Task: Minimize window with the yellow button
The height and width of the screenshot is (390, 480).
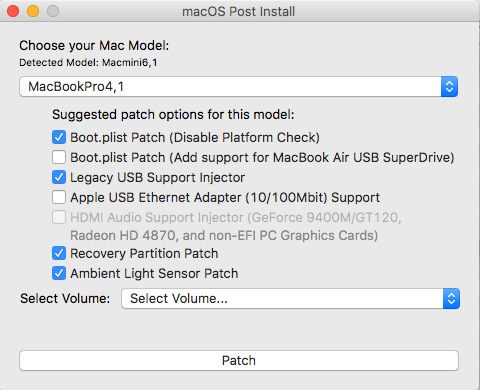Action: [33, 11]
